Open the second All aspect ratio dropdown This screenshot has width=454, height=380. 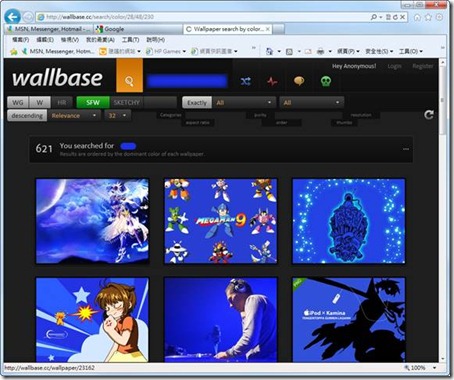(311, 103)
